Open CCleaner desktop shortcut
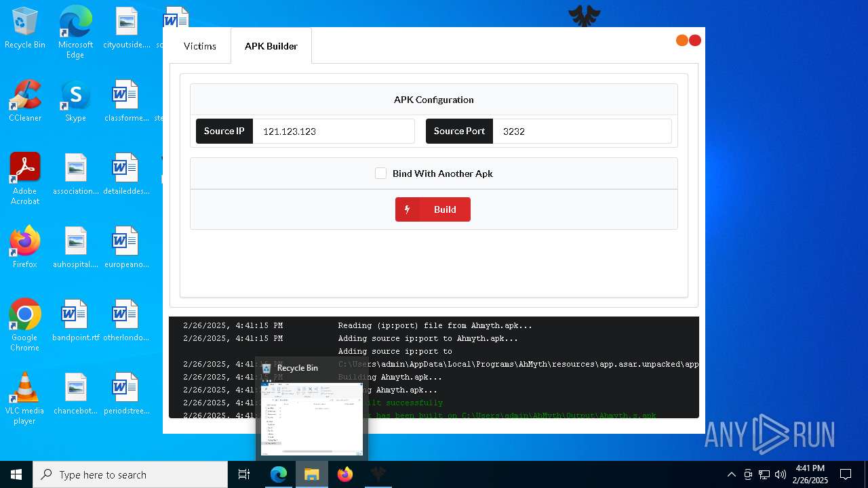The height and width of the screenshot is (488, 868). coord(25,101)
